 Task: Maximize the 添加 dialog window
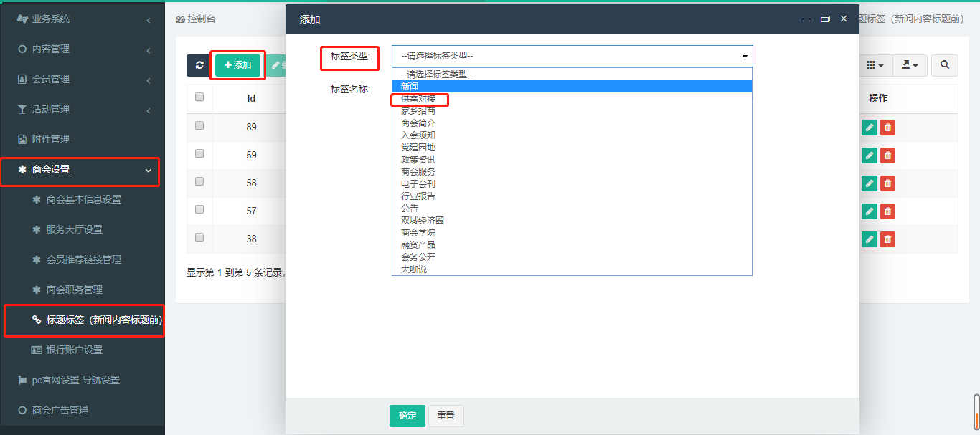(825, 19)
